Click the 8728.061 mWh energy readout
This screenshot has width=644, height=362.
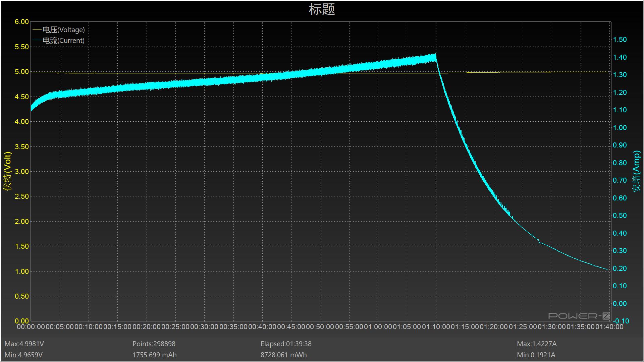click(283, 355)
